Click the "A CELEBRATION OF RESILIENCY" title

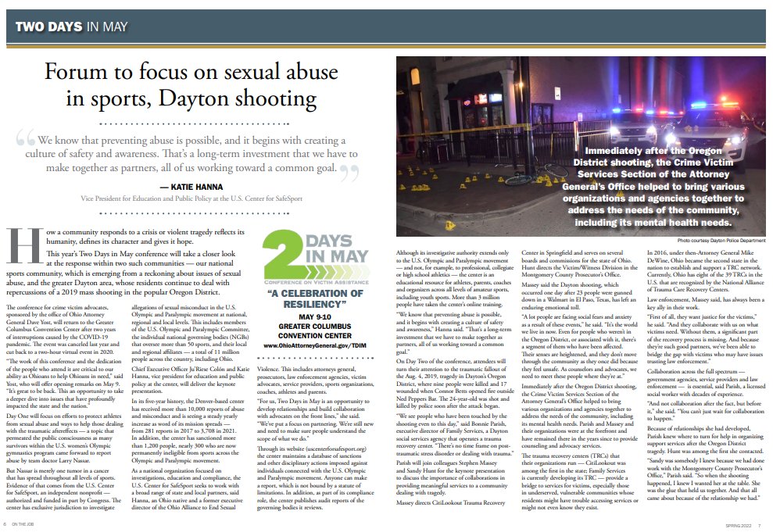[315, 299]
